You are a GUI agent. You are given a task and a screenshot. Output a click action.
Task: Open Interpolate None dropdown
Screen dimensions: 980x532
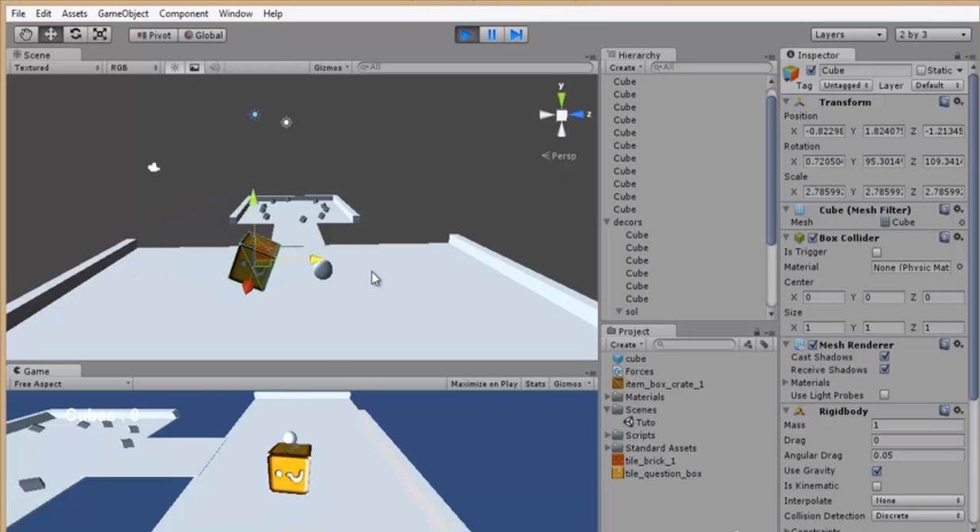[x=918, y=501]
